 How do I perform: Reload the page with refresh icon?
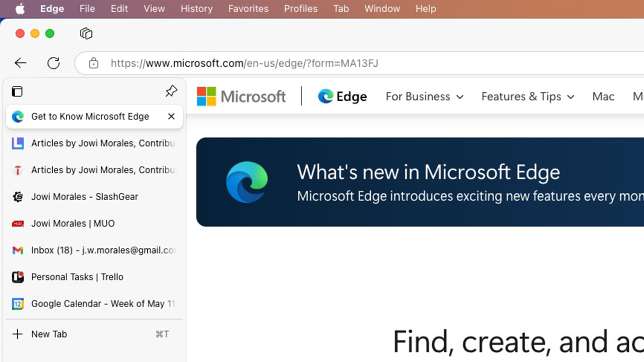point(54,63)
